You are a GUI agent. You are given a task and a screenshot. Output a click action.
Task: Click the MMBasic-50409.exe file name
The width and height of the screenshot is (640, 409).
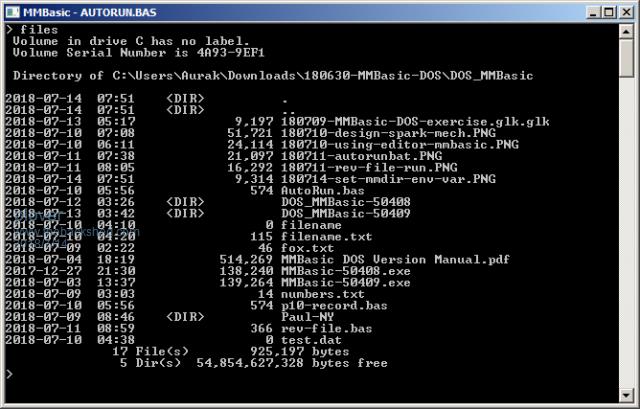[x=332, y=283]
